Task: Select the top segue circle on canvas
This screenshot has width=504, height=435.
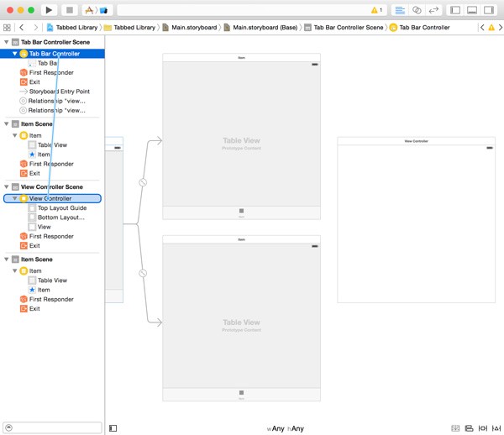Action: point(143,182)
